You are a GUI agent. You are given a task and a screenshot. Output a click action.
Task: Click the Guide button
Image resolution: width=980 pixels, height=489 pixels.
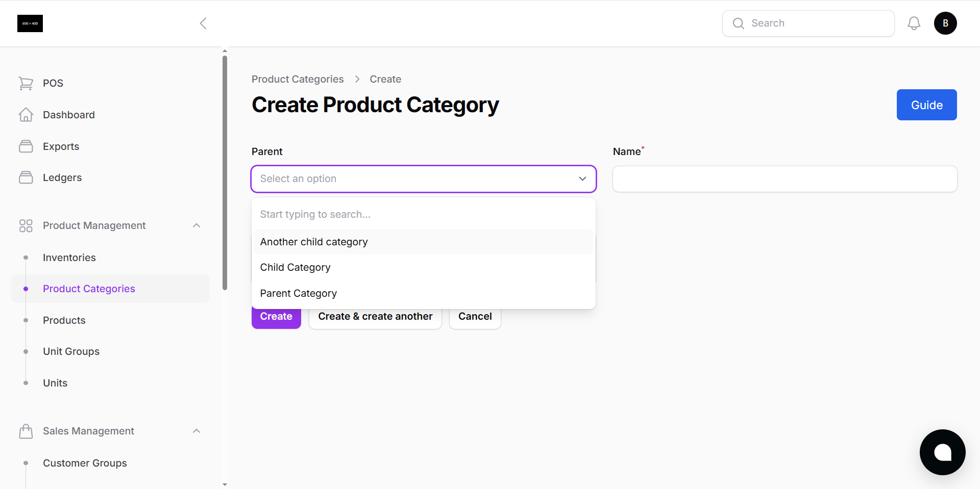[x=926, y=105]
